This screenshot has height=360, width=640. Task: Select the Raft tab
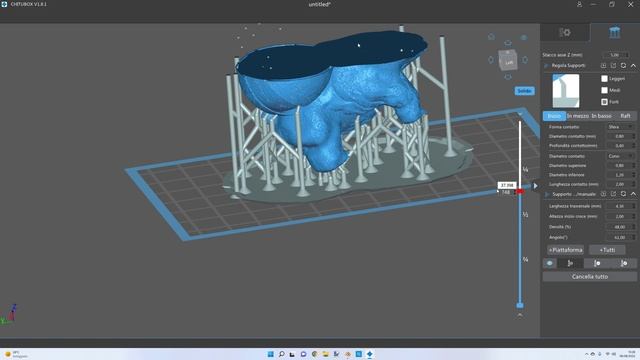click(x=625, y=116)
